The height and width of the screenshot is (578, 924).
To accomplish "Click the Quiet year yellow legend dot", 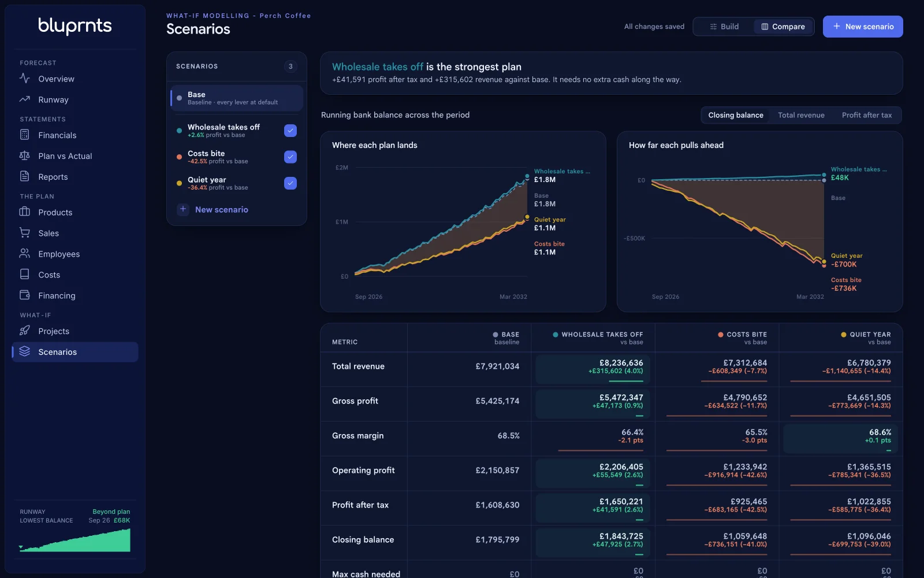I will pyautogui.click(x=179, y=183).
